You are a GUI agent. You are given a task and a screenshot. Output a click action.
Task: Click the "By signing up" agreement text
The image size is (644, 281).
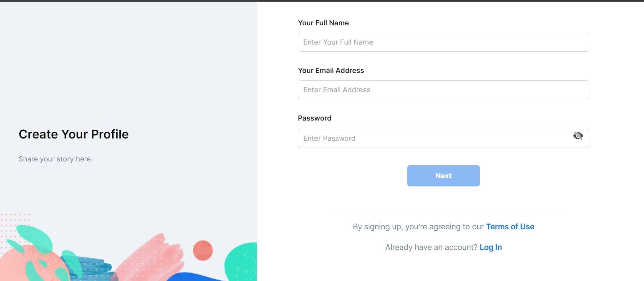pos(418,227)
